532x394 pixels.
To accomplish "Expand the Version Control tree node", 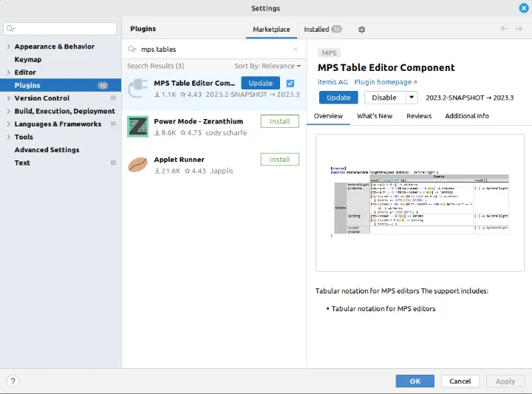I will pyautogui.click(x=8, y=98).
